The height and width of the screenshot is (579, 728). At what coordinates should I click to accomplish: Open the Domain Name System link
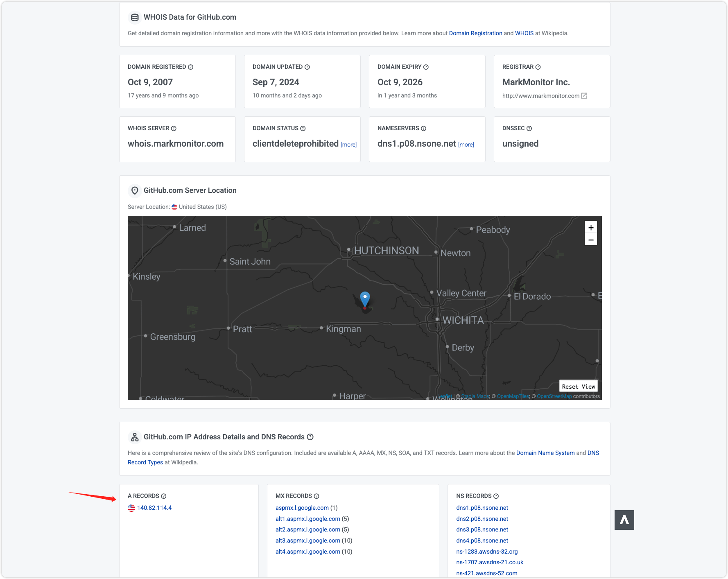(545, 453)
